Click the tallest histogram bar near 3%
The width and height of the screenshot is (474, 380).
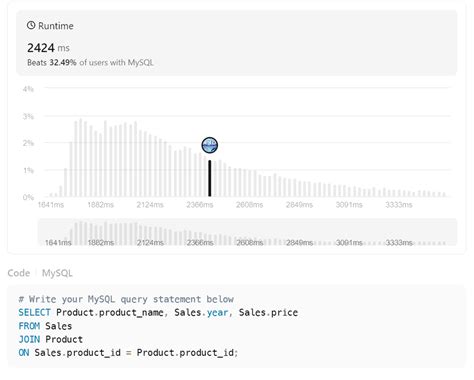click(80, 158)
